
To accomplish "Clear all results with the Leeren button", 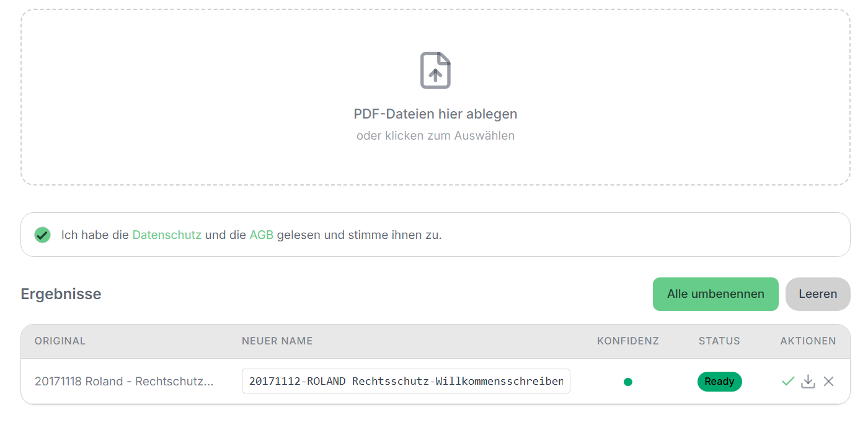I will [818, 294].
